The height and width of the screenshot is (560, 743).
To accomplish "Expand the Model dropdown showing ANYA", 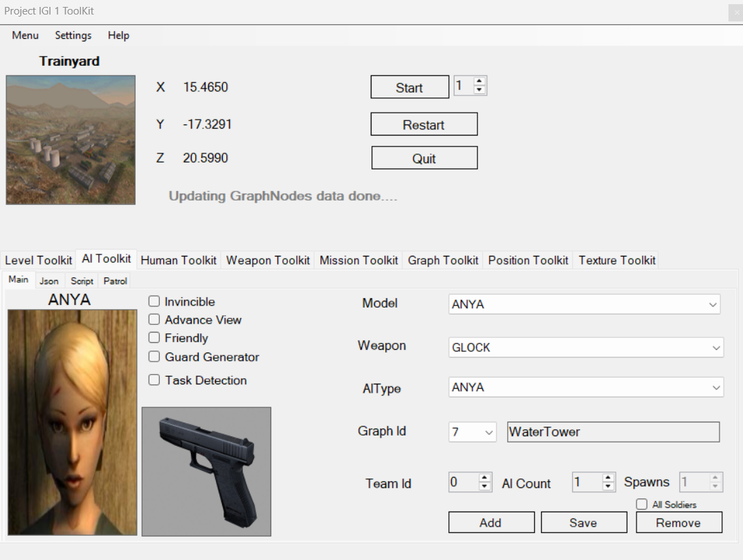I will point(585,304).
